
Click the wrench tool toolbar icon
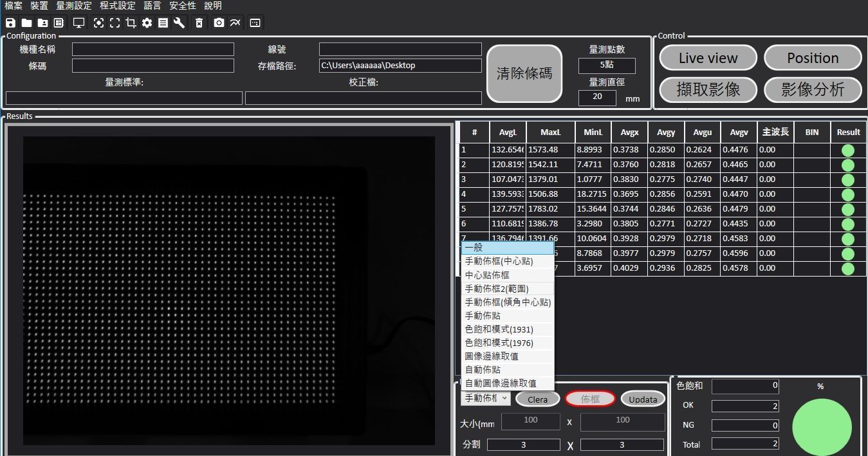[179, 23]
